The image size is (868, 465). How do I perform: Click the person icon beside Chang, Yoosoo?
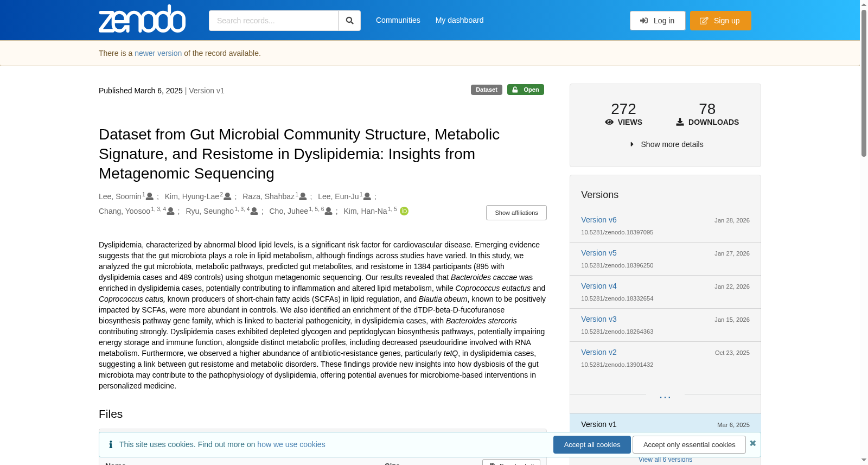[170, 211]
